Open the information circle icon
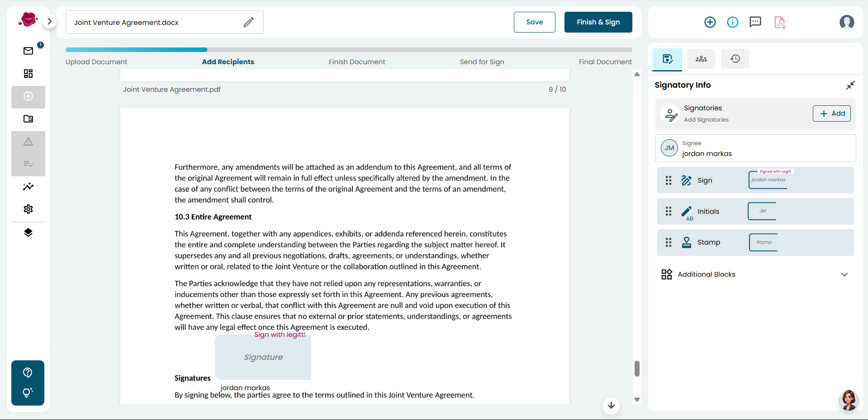 (733, 22)
